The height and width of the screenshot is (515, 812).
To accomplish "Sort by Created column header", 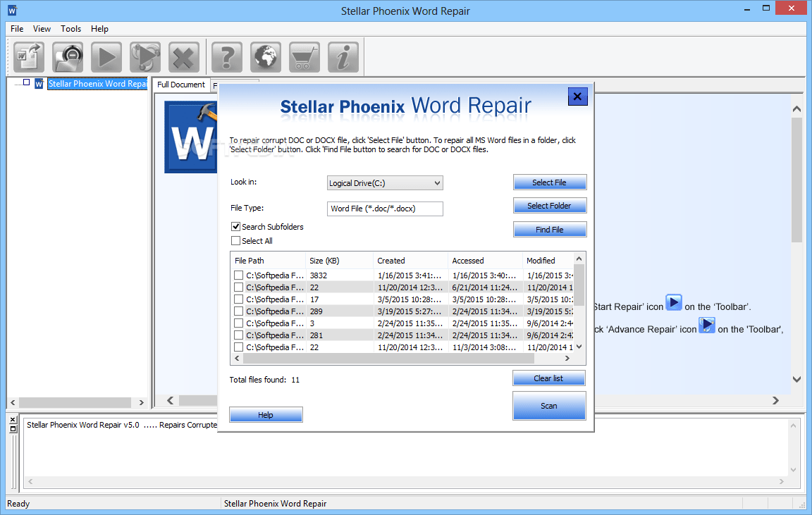I will [410, 261].
